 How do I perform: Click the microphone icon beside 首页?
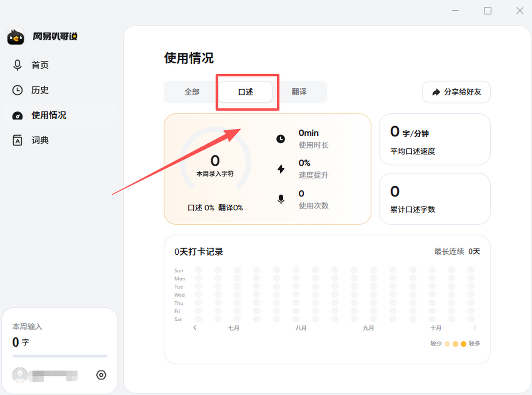(17, 65)
